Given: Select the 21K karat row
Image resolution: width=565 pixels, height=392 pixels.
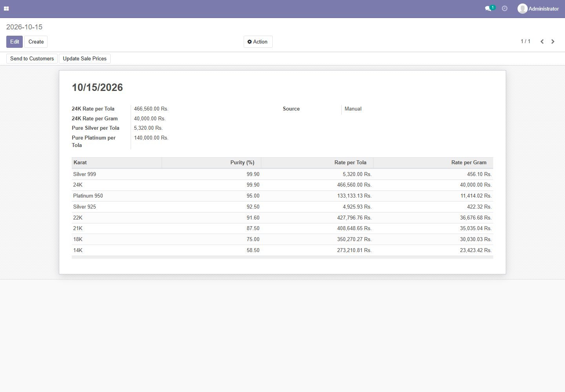Looking at the screenshot, I should pyautogui.click(x=282, y=229).
